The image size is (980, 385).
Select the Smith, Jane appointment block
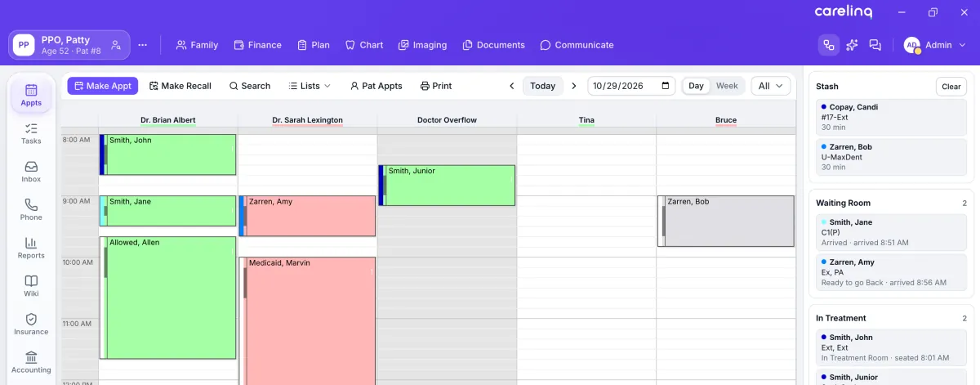coord(167,211)
